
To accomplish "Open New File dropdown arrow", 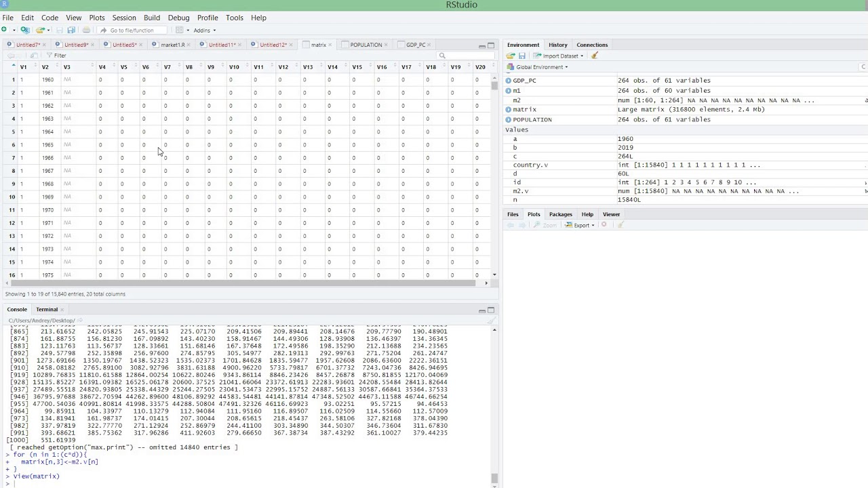I will [x=13, y=30].
